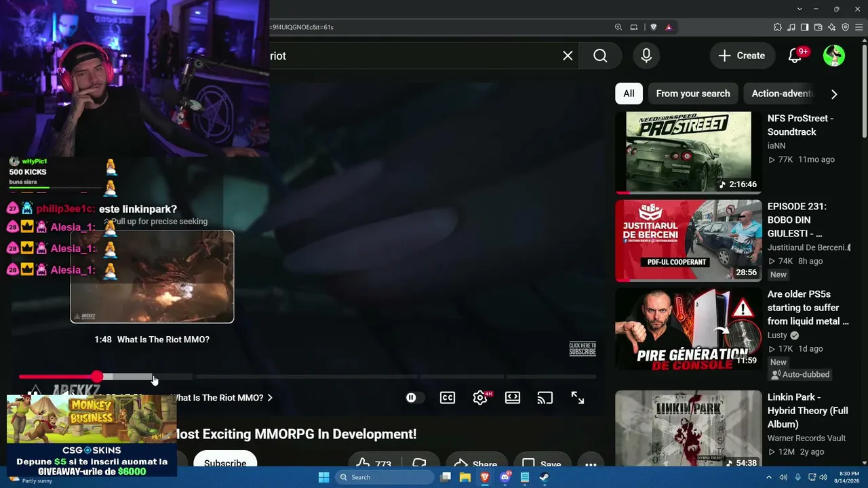
Task: Cast video with Play on TV icon
Action: [x=545, y=398]
